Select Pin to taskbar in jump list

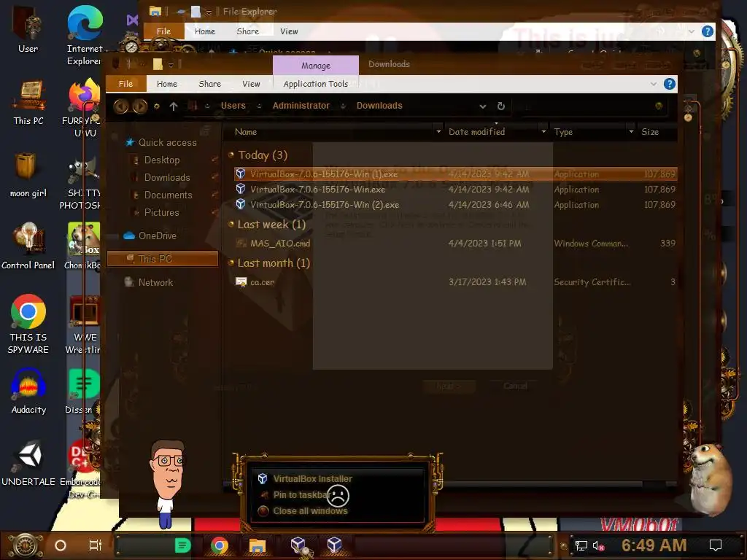301,495
